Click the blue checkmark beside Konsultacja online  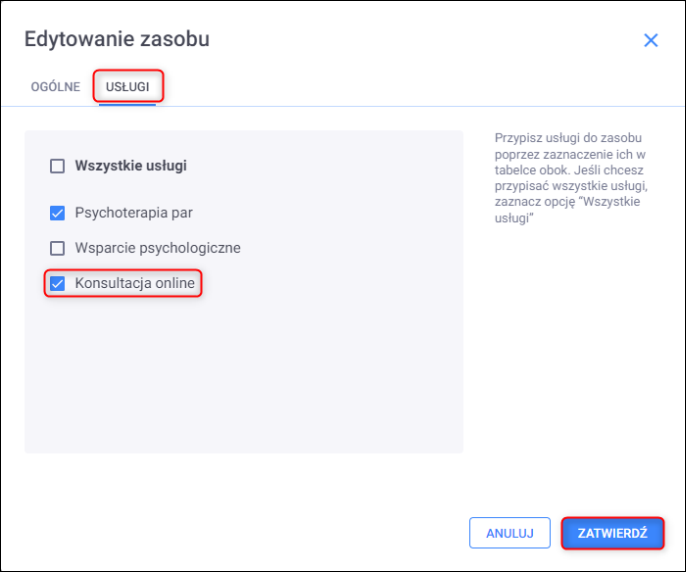[x=57, y=284]
